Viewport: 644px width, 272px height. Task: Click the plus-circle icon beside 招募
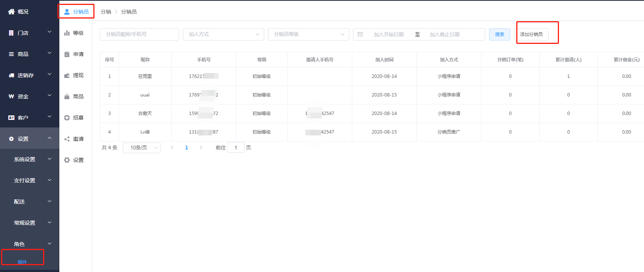tap(67, 118)
